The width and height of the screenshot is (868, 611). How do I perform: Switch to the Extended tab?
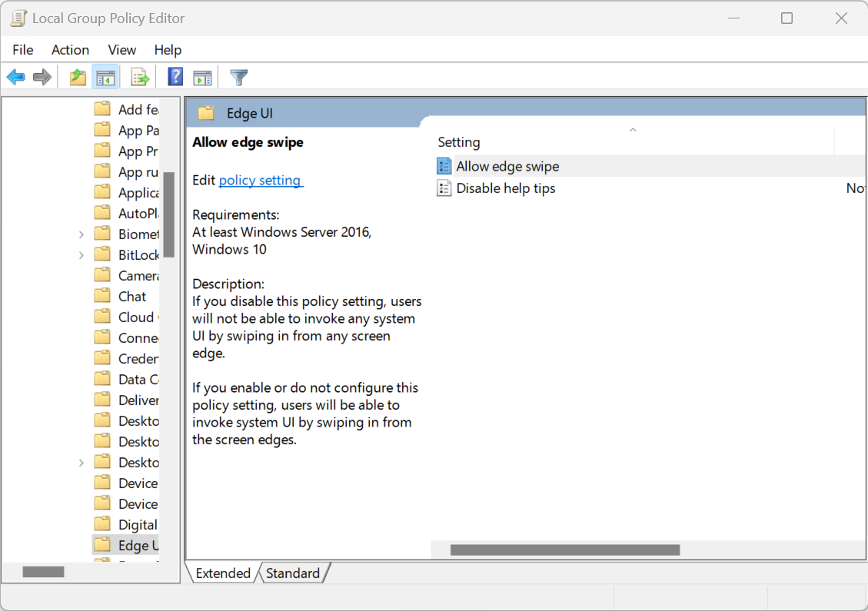(223, 573)
